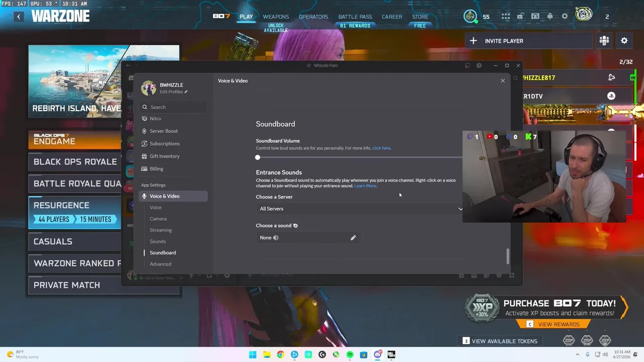
Task: Open the WEAPONS tab
Action: [276, 17]
